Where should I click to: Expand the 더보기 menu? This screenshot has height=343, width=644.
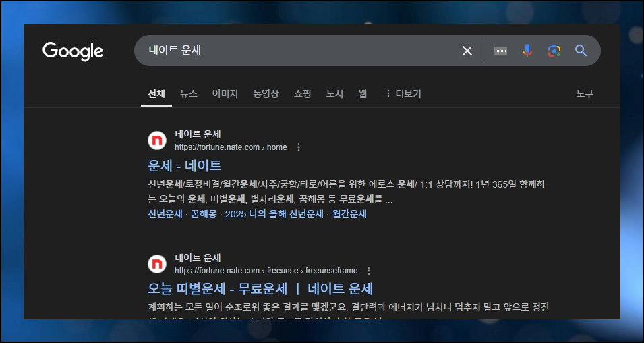(403, 94)
